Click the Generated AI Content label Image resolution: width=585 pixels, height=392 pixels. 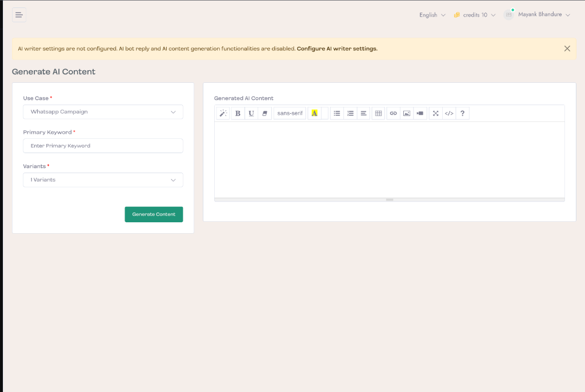(243, 98)
